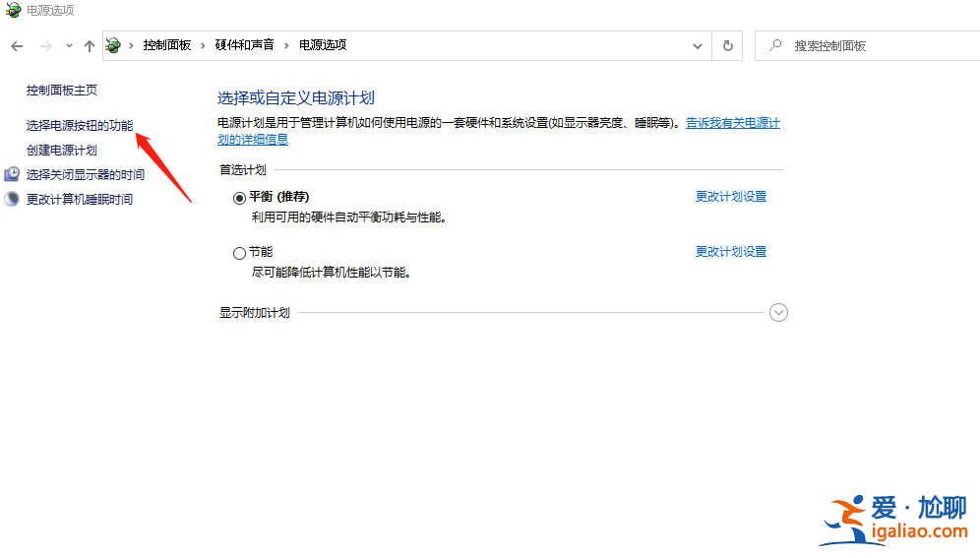Select the 平衡 (推荐) power plan
This screenshot has height=558, width=980.
click(239, 198)
